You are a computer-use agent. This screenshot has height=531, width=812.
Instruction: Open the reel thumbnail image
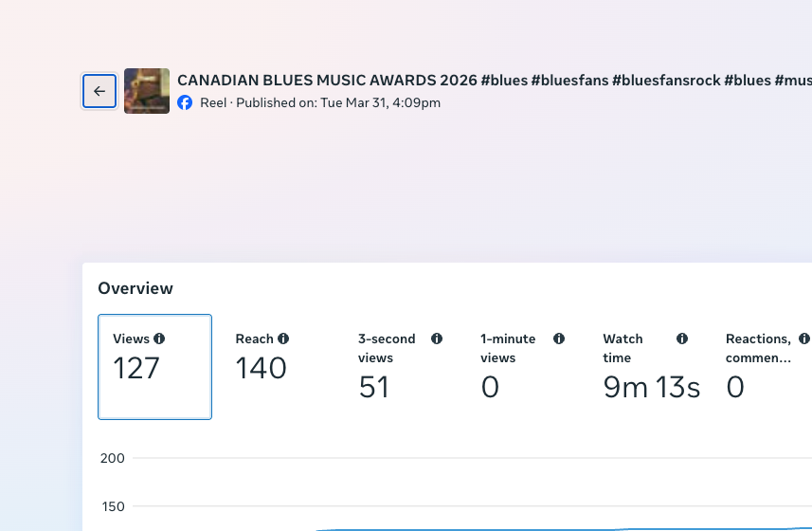[147, 91]
